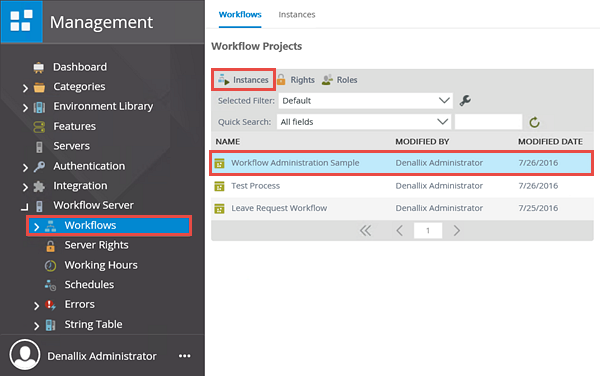Open the Selected Filter dropdown

[x=365, y=101]
